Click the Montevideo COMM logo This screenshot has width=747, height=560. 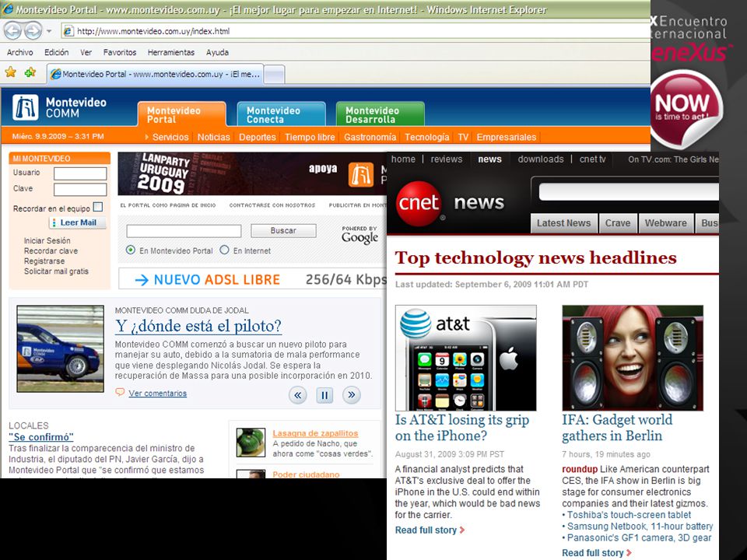[60, 107]
